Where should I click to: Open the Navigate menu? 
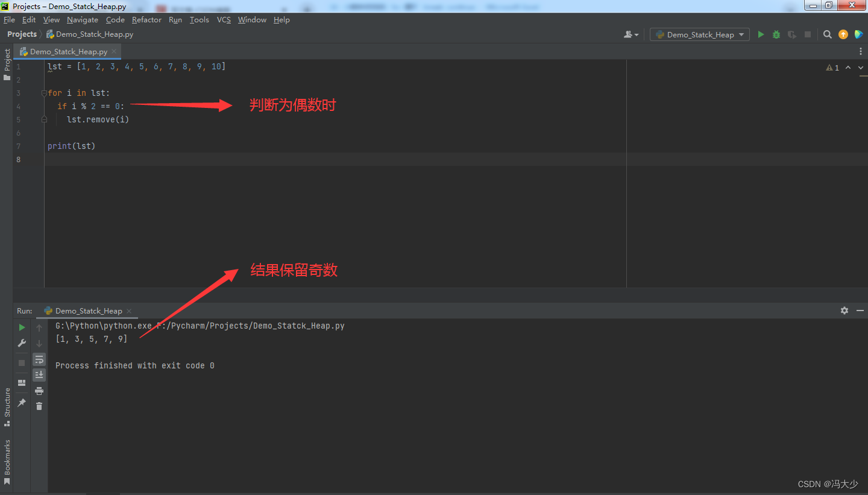click(83, 20)
